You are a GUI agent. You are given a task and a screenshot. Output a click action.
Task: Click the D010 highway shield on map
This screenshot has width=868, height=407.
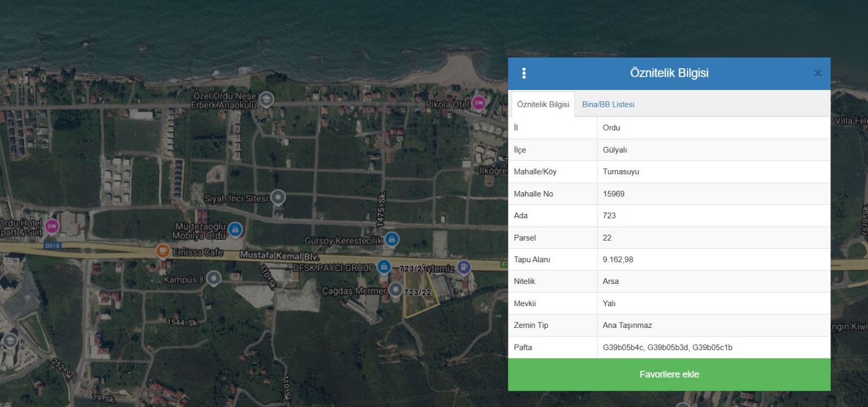[x=52, y=246]
